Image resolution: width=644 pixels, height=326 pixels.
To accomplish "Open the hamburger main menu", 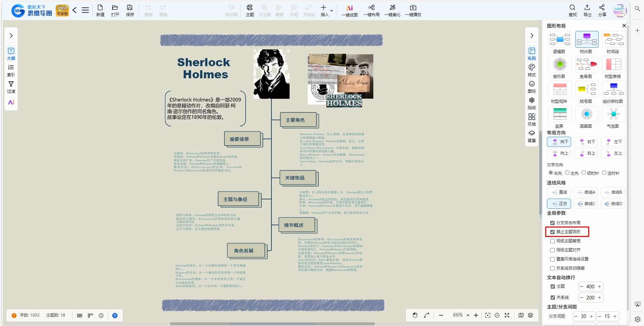I will [85, 10].
